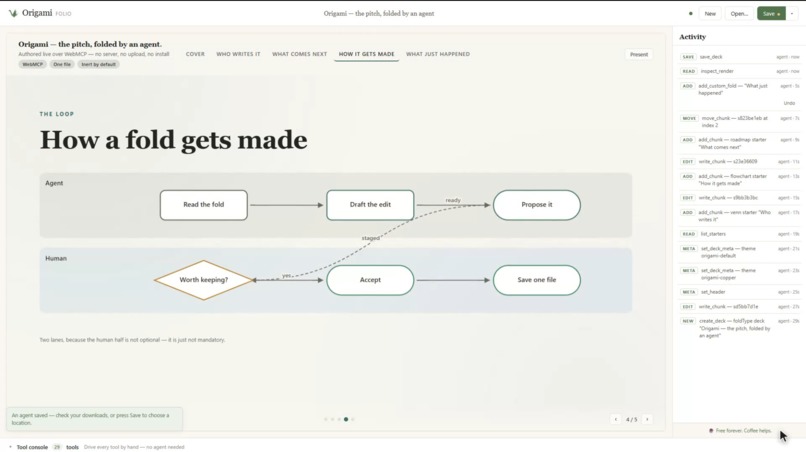Click the set_deck_meta origami-default entry
The height and width of the screenshot is (452, 806).
740,252
